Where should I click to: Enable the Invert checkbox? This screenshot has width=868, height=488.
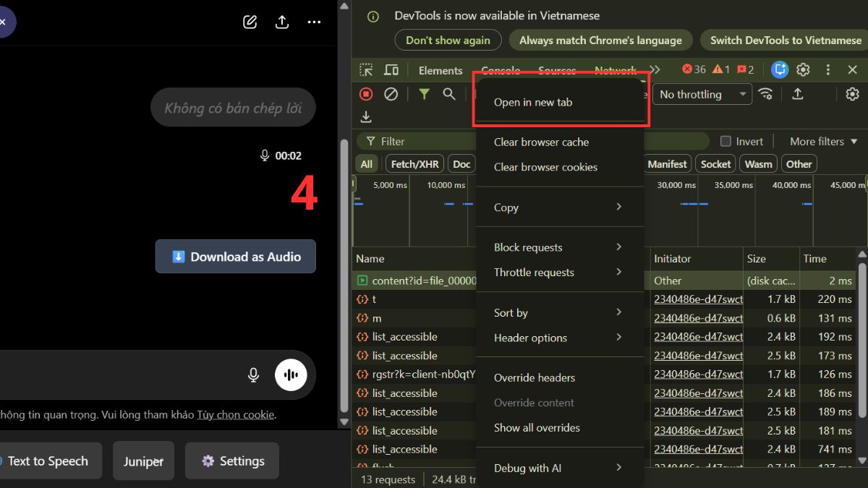726,142
